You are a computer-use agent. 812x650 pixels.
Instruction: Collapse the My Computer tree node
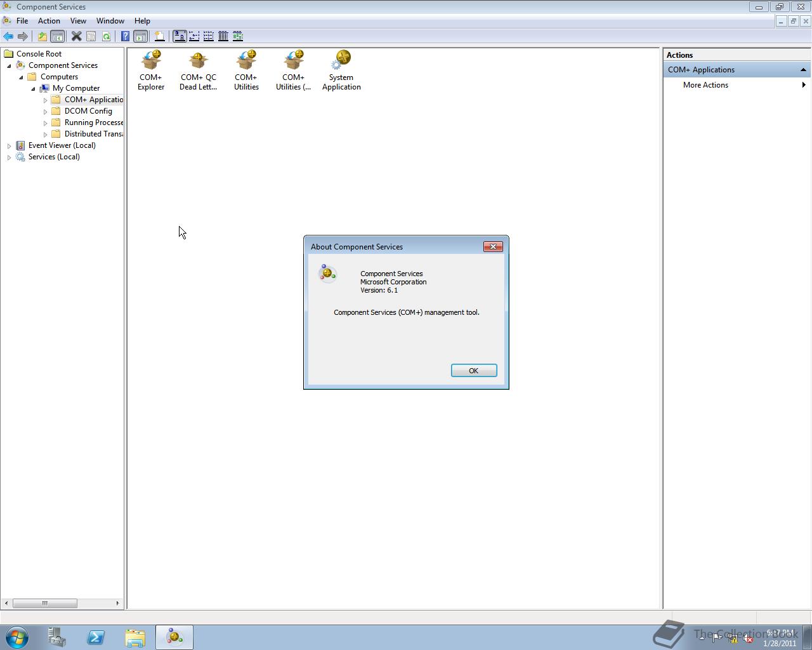(34, 88)
